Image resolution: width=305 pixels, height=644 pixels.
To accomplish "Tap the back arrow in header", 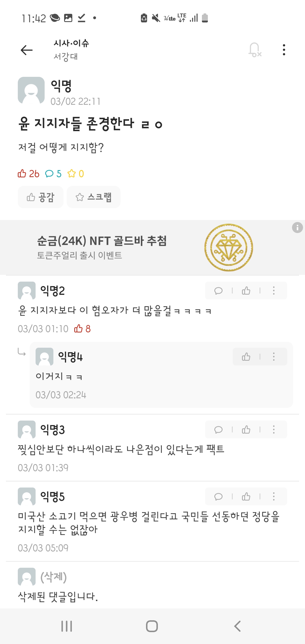I will 27,50.
